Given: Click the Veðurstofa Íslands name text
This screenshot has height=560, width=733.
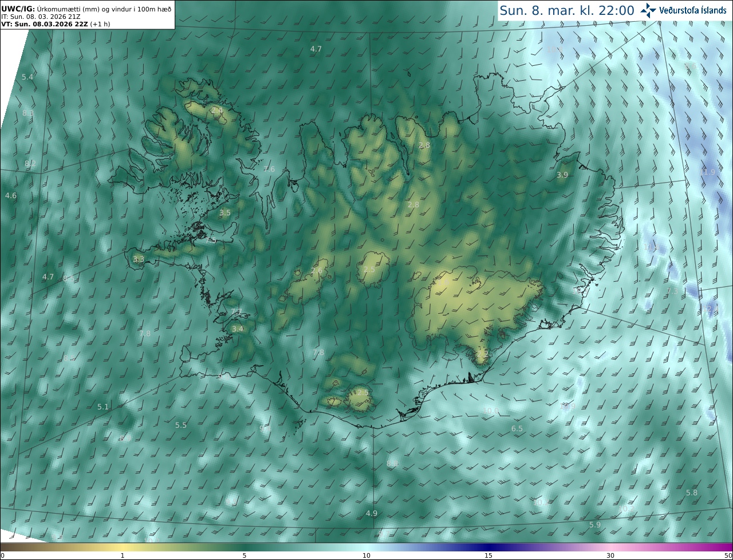Looking at the screenshot, I should pos(693,10).
